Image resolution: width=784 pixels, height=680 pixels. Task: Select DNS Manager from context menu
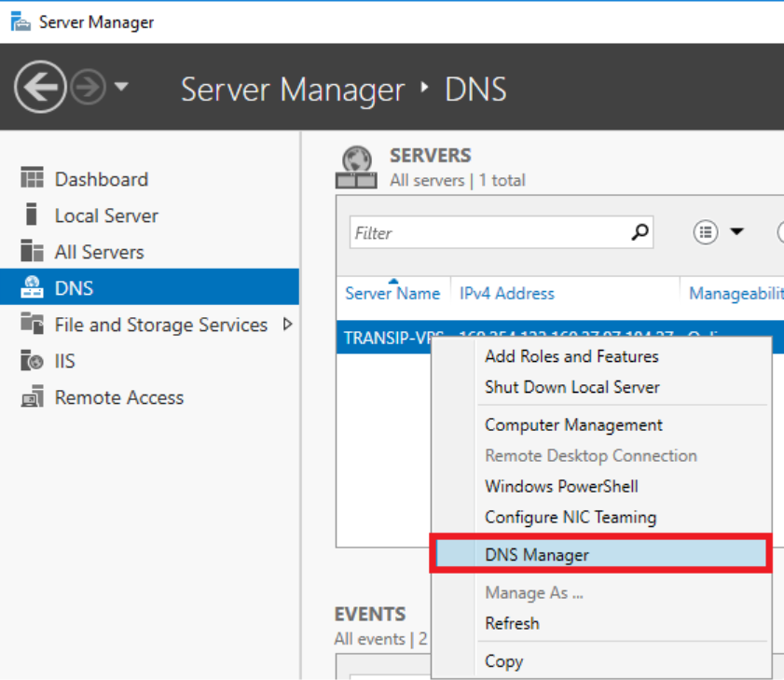click(537, 555)
